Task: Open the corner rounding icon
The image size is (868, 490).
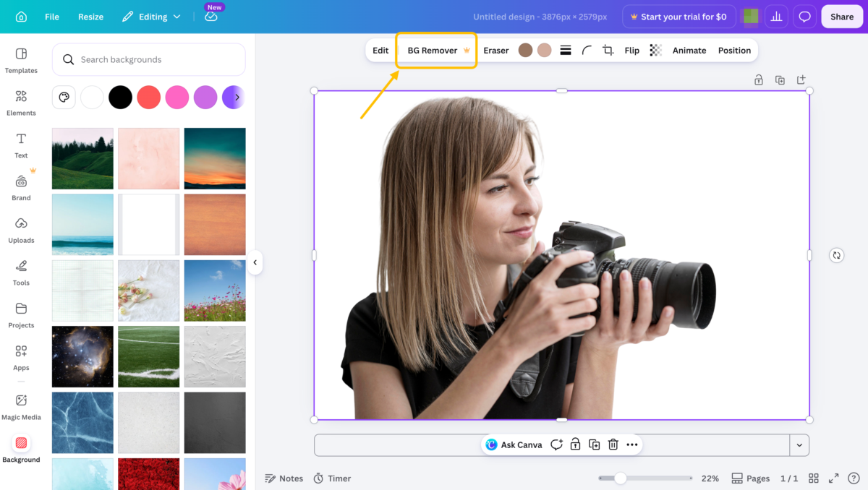Action: coord(587,51)
